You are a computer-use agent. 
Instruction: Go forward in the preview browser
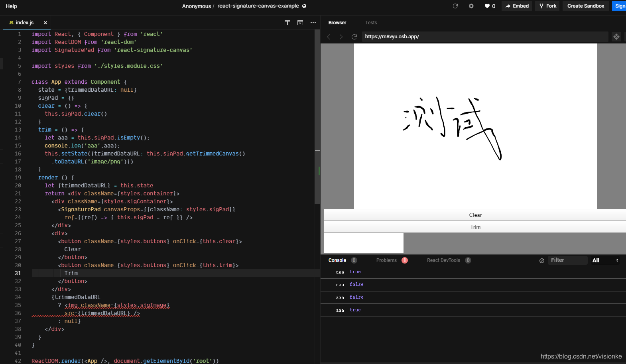coord(341,37)
